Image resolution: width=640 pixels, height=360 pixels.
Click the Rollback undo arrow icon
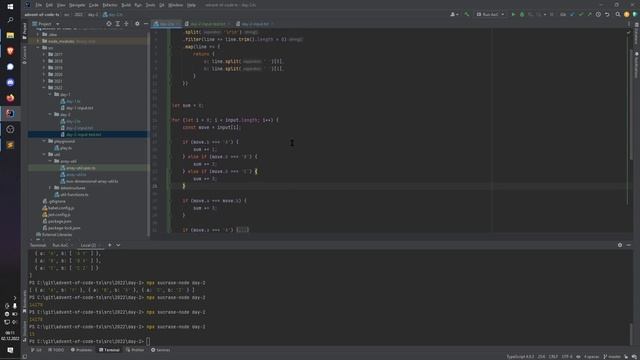[x=607, y=15]
